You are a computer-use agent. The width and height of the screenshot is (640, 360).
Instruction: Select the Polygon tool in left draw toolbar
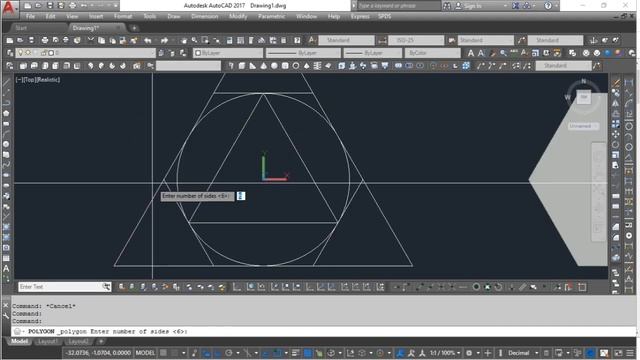[x=6, y=113]
